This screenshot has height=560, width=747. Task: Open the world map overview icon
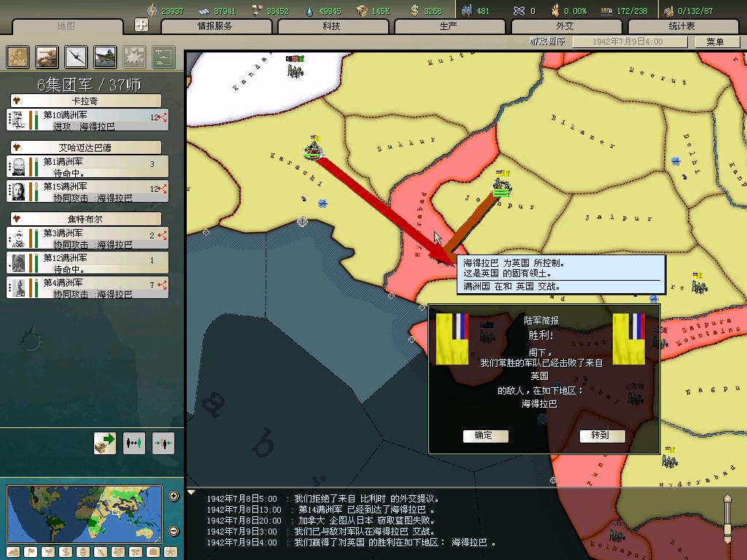(18, 57)
